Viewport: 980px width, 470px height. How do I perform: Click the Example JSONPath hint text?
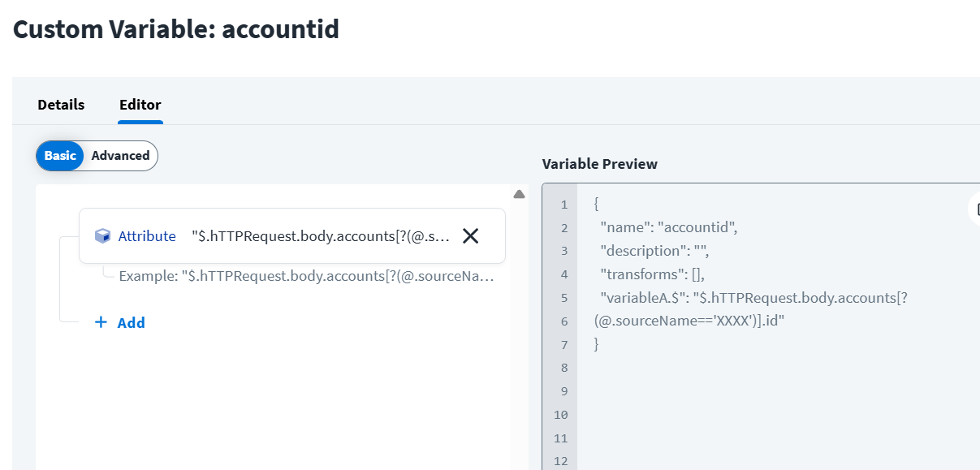pos(305,276)
